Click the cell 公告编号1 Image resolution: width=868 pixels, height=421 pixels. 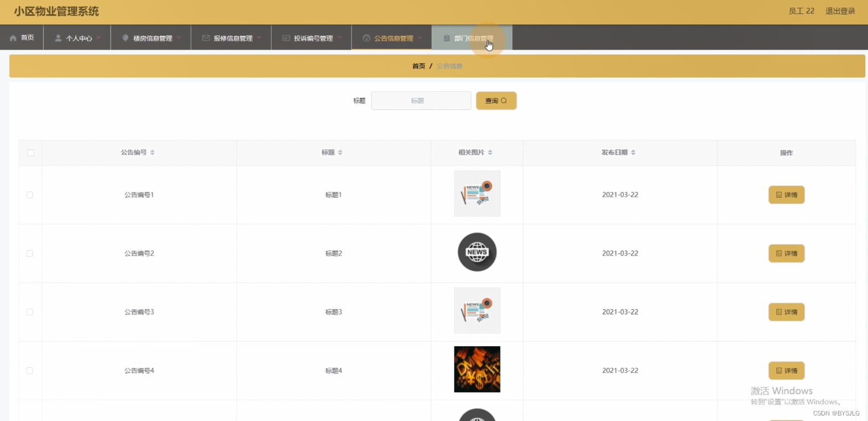point(139,195)
